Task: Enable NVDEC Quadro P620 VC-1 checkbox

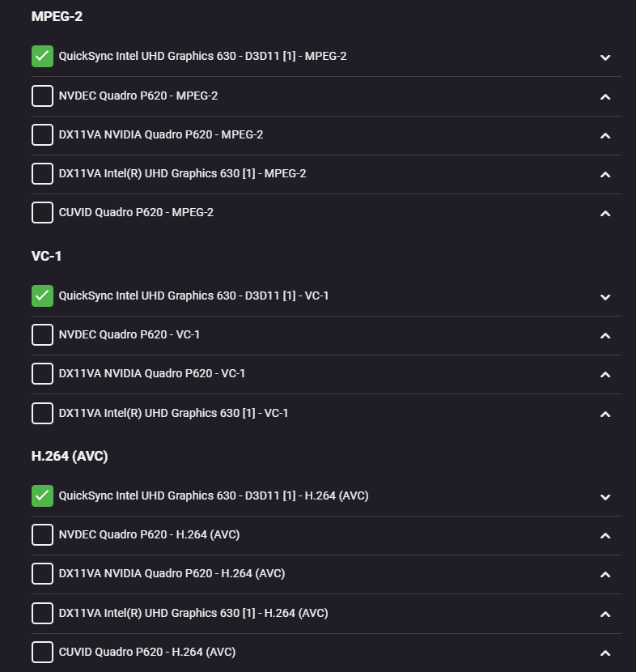Action: pos(42,335)
